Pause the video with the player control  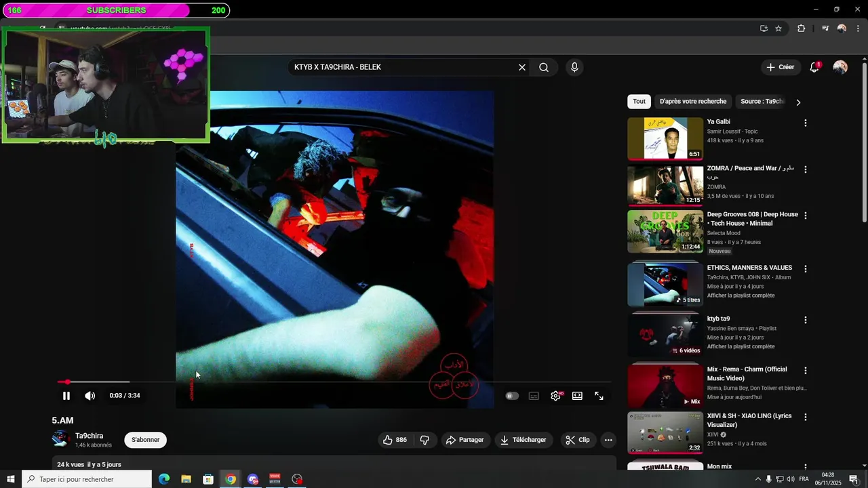(66, 396)
